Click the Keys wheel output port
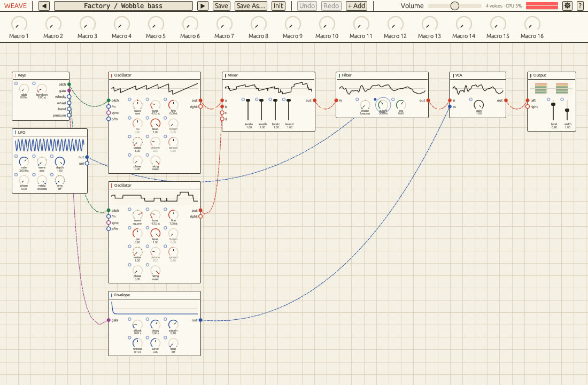 pos(69,103)
